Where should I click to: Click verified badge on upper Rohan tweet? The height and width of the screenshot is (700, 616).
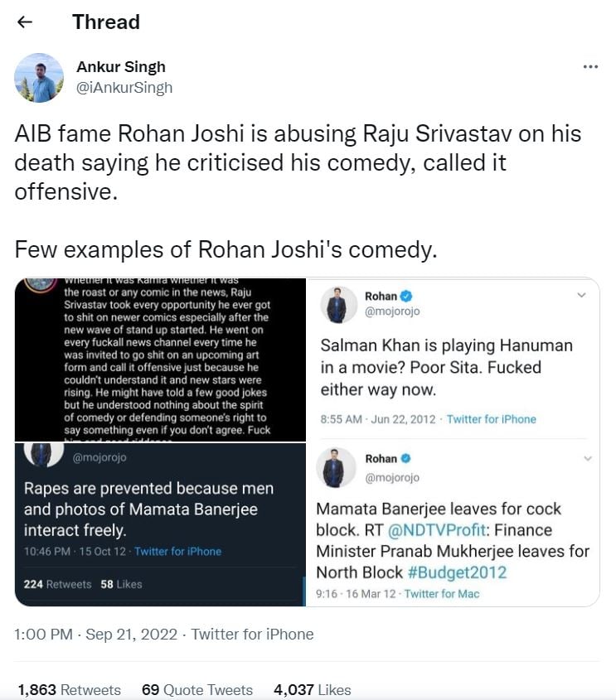click(x=406, y=296)
